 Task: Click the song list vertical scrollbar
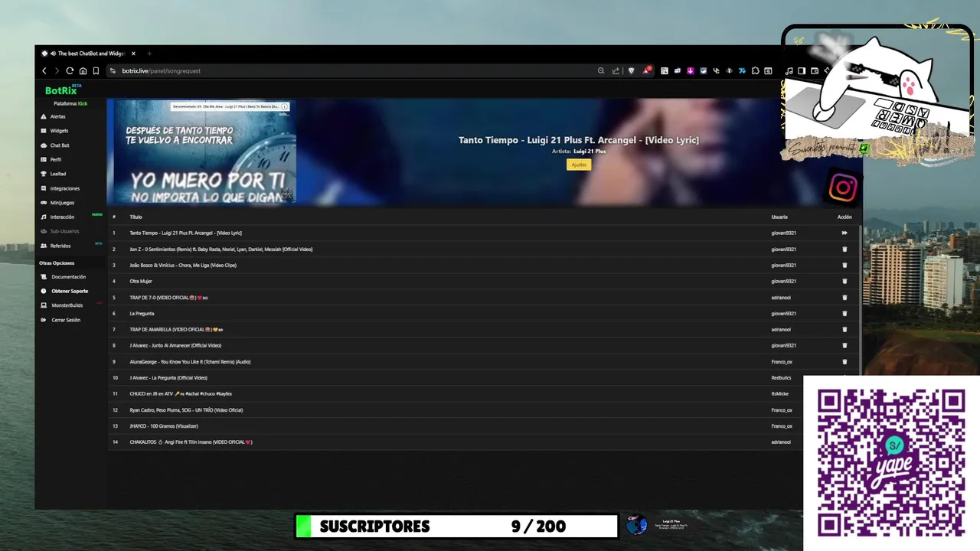coord(860,298)
